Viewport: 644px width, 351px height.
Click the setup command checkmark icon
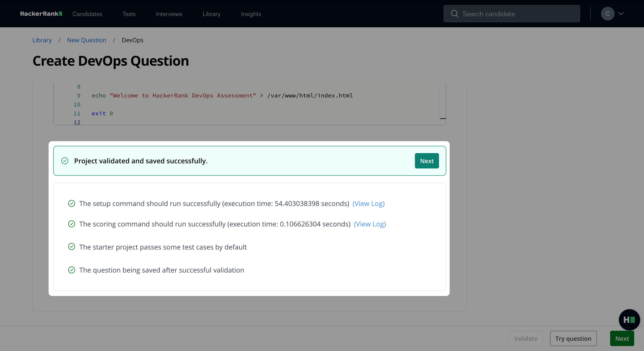pyautogui.click(x=72, y=203)
